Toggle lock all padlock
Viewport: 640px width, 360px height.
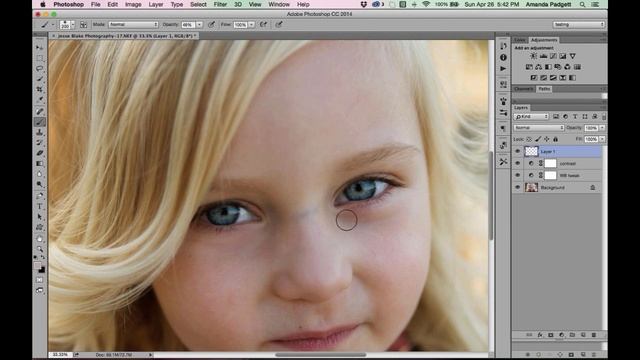click(555, 139)
